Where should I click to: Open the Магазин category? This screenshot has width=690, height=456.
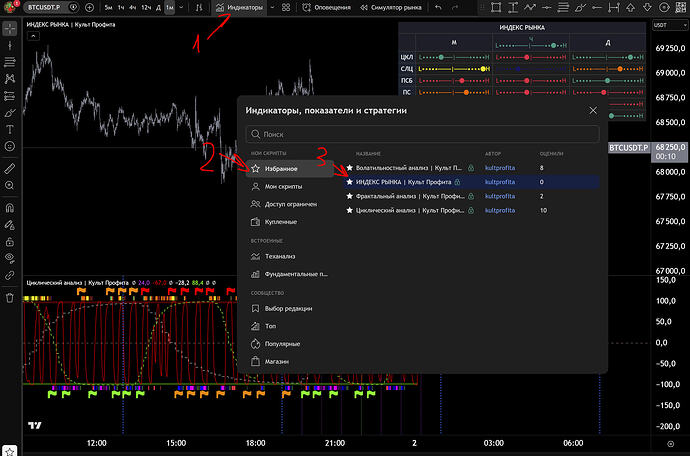click(290, 361)
